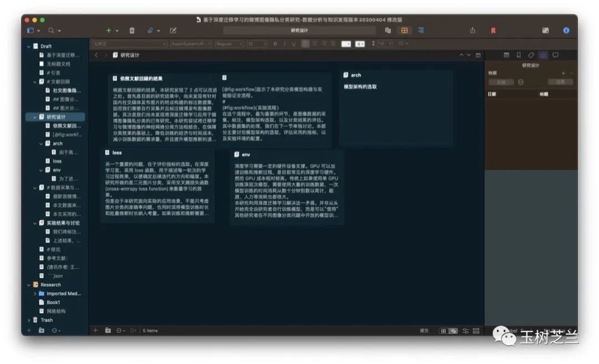Viewport: 599px width, 364px height.
Task: Click the 研究设计 quick search field
Action: (299, 30)
